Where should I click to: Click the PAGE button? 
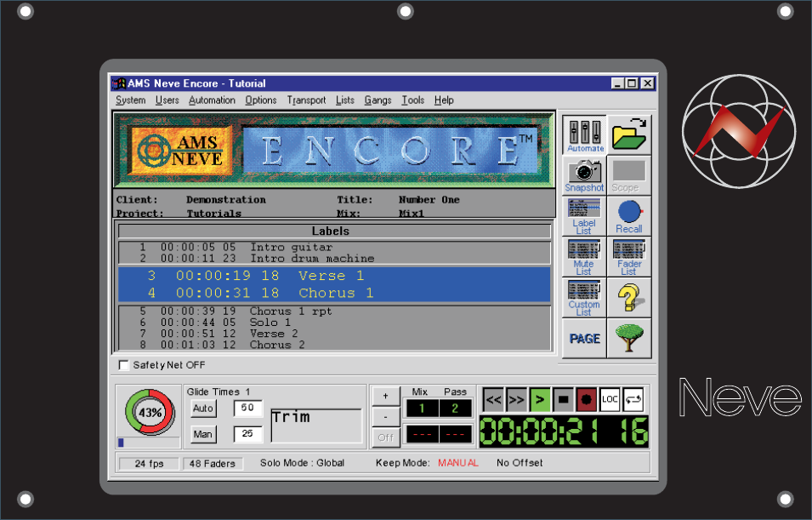584,338
